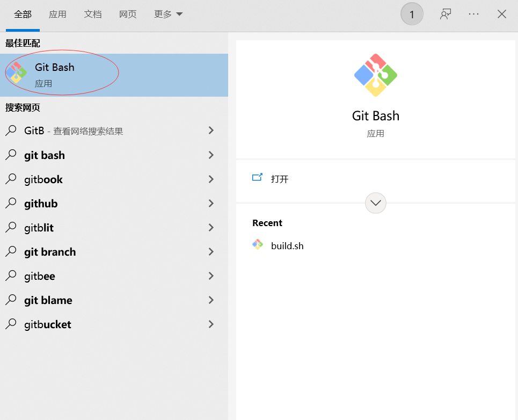Image resolution: width=518 pixels, height=420 pixels.
Task: Select the gitbucket search suggestion text
Action: (48, 324)
